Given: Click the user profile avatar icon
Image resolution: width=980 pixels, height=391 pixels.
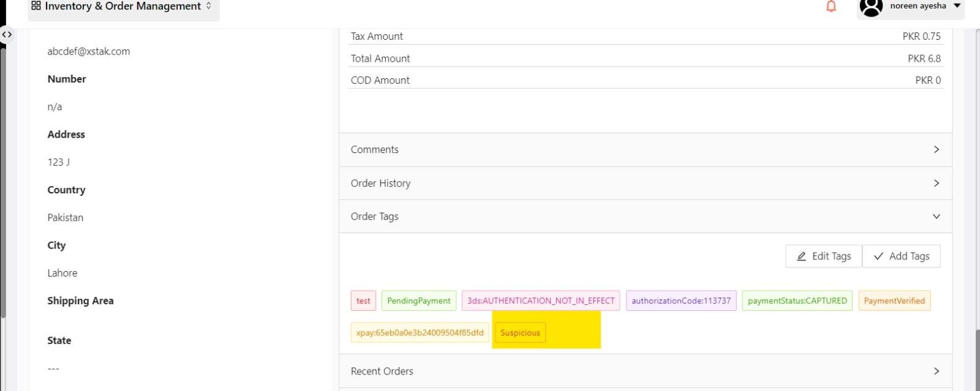Looking at the screenshot, I should 871,7.
